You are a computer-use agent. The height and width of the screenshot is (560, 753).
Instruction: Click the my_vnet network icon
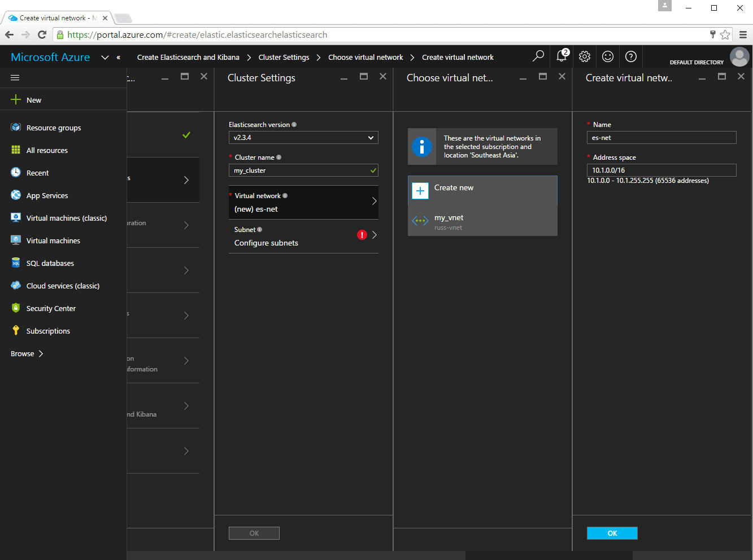pos(420,221)
